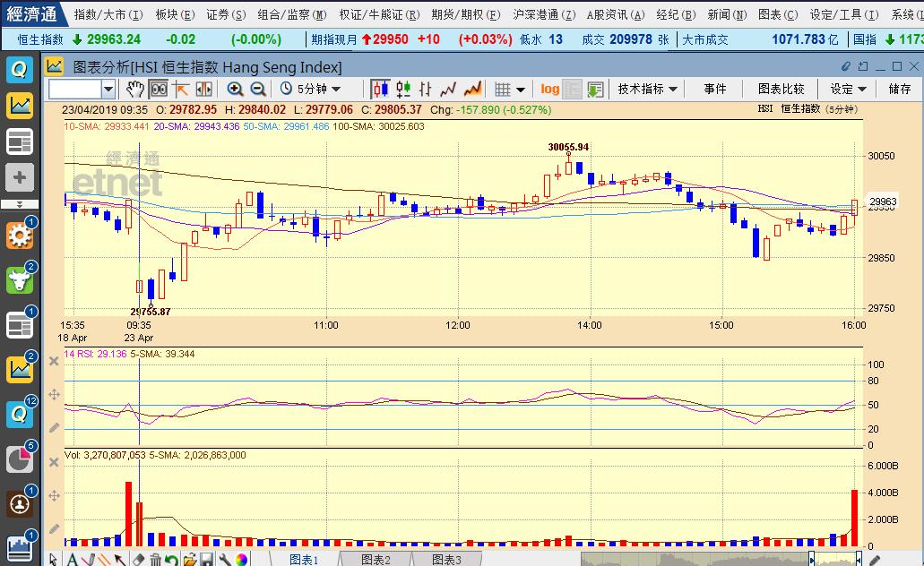Click the text annotation A tool
This screenshot has height=566, width=924.
click(x=71, y=560)
